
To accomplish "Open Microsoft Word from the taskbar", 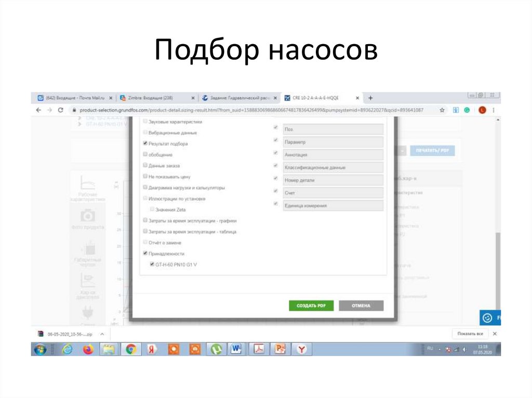I will coord(236,349).
